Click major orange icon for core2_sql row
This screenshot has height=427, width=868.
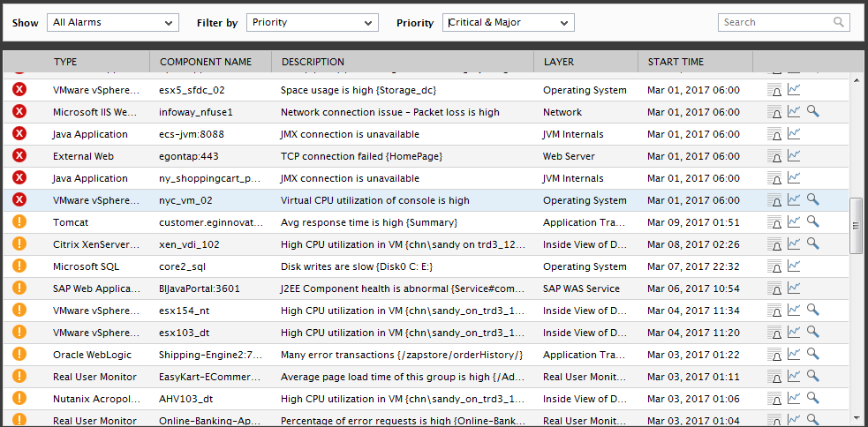[19, 266]
